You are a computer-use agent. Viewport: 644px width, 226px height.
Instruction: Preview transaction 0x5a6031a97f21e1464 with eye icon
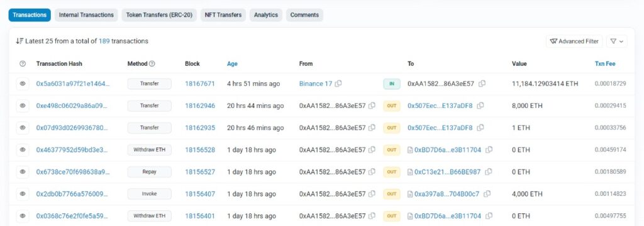point(23,83)
